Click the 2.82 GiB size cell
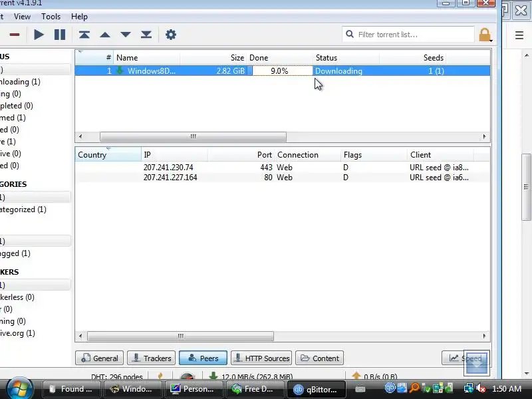The width and height of the screenshot is (532, 399). 230,71
